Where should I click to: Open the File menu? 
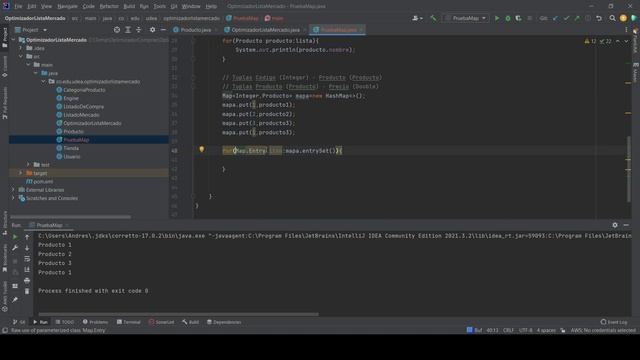pyautogui.click(x=18, y=6)
